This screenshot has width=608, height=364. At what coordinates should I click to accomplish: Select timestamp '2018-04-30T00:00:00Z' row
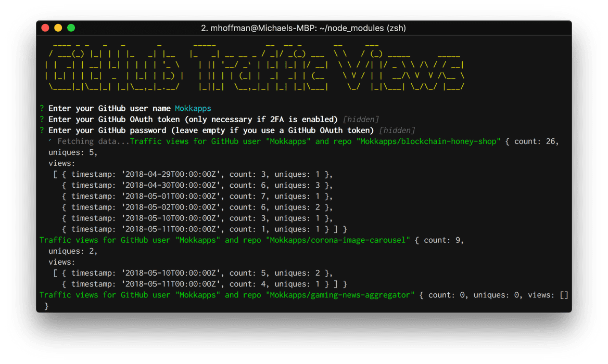pyautogui.click(x=197, y=185)
